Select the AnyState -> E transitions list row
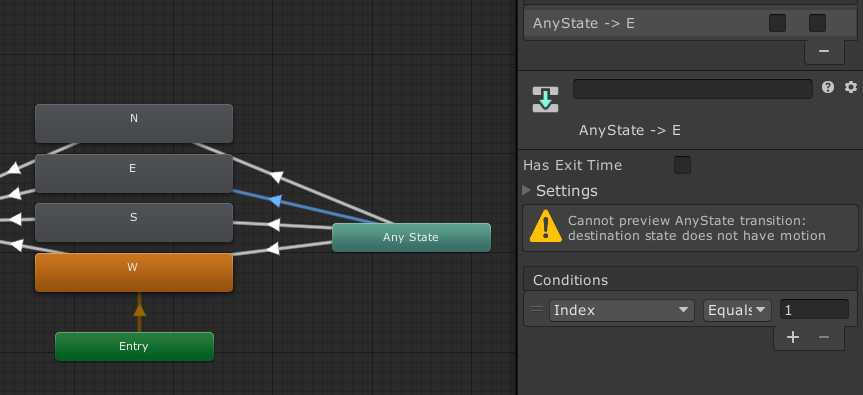This screenshot has width=863, height=395. [x=690, y=24]
